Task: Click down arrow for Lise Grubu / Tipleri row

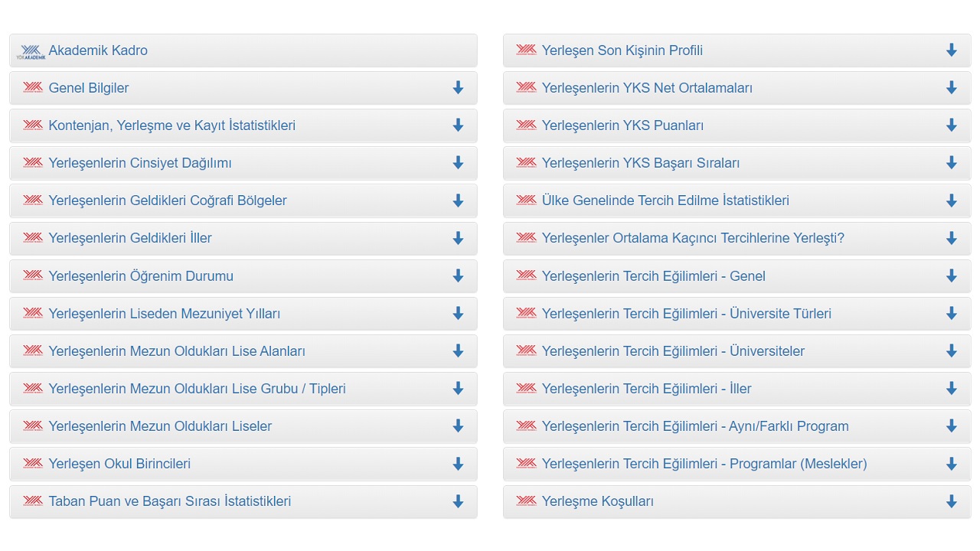Action: [x=458, y=388]
